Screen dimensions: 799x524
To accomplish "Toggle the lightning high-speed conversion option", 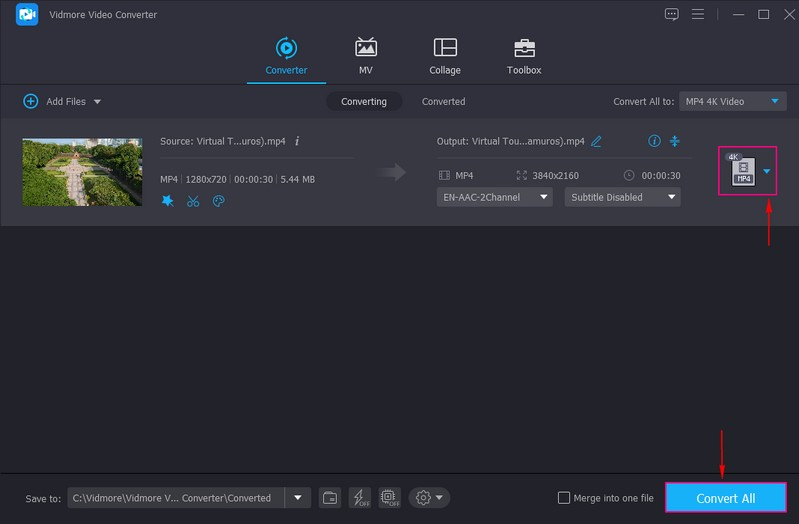I will pyautogui.click(x=360, y=498).
